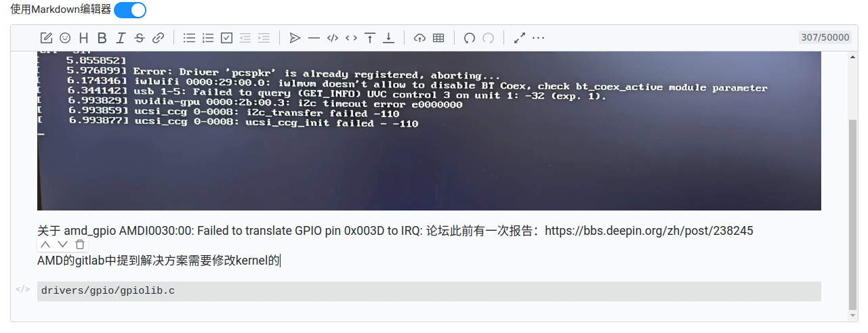Create an unordered bullet list
Image resolution: width=868 pixels, height=333 pixels.
click(190, 38)
